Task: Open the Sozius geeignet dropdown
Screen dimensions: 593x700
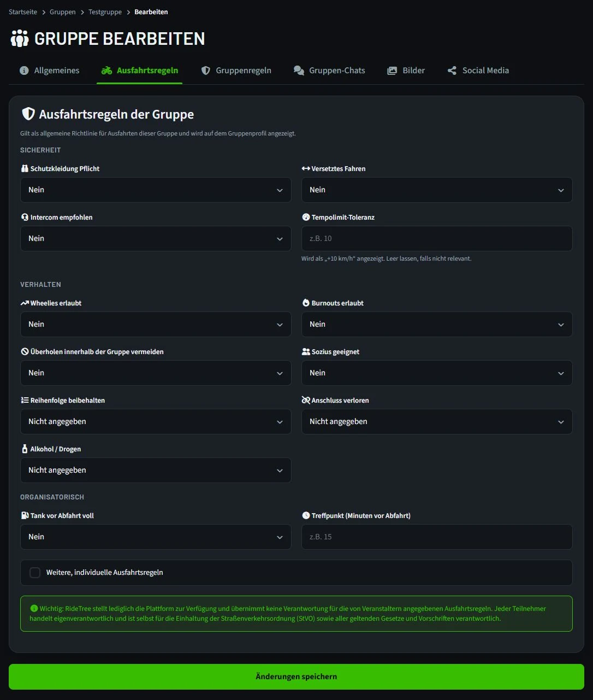Action: [x=437, y=373]
